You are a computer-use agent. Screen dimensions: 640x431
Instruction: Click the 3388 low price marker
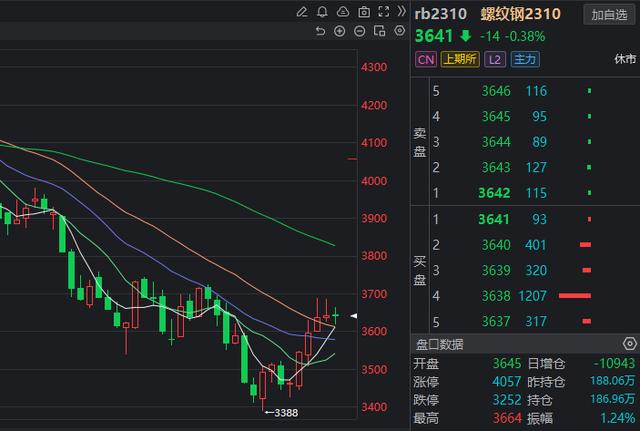[285, 412]
